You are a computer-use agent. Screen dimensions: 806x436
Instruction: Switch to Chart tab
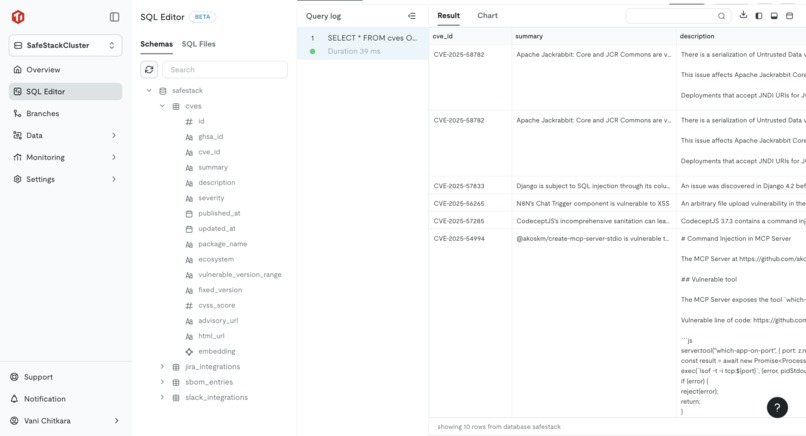487,16
